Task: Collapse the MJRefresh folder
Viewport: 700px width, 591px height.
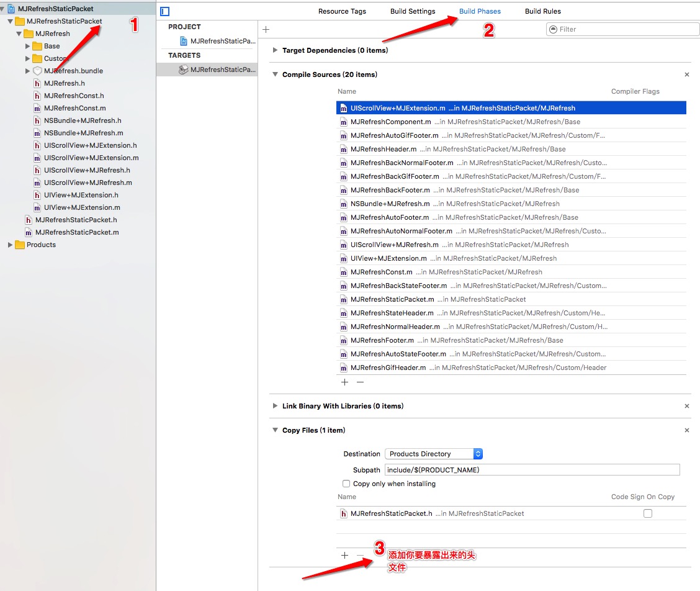Action: tap(19, 34)
